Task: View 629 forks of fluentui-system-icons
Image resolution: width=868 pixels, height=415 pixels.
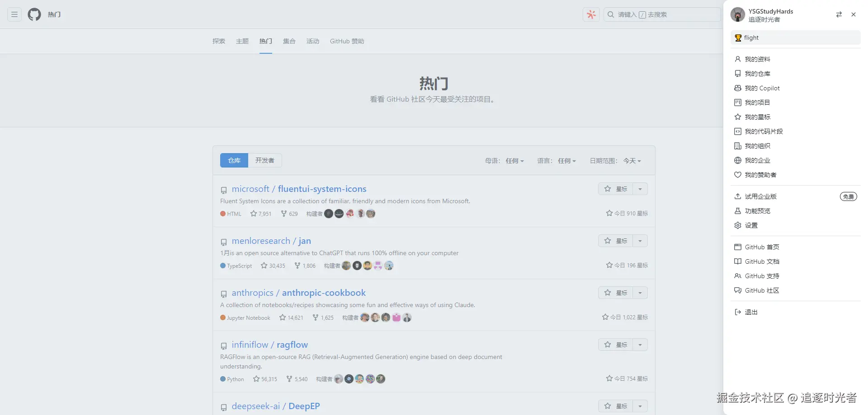Action: pyautogui.click(x=289, y=214)
